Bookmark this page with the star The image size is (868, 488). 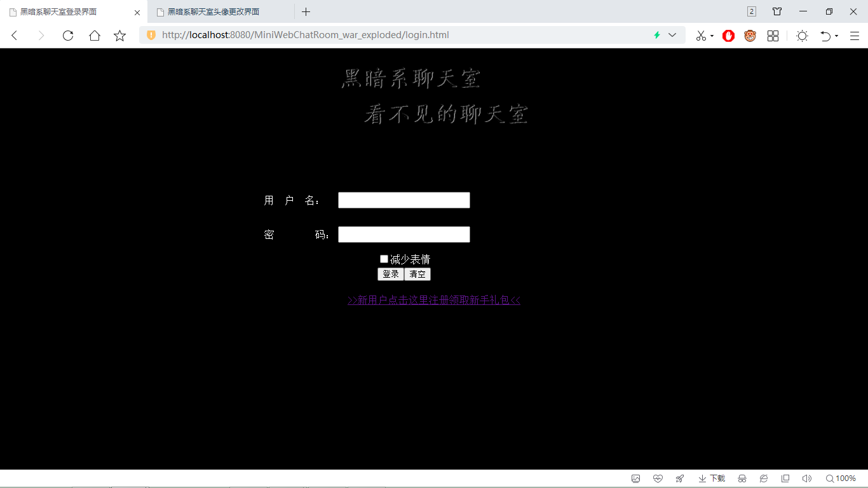[x=119, y=36]
